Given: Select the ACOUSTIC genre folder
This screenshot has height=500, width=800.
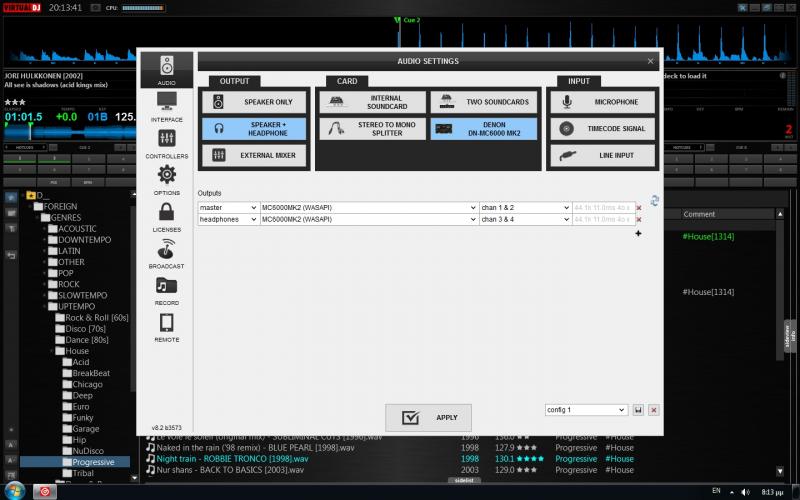Looking at the screenshot, I should coord(78,228).
